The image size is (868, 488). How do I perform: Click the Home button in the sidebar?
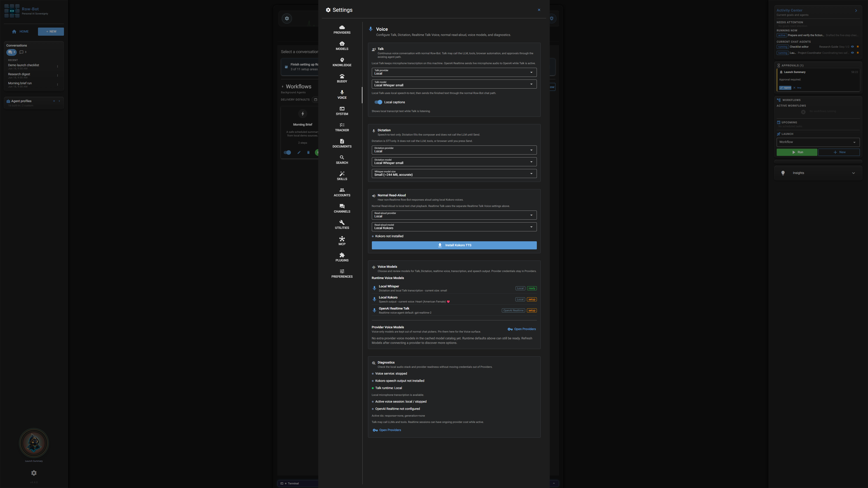click(20, 32)
